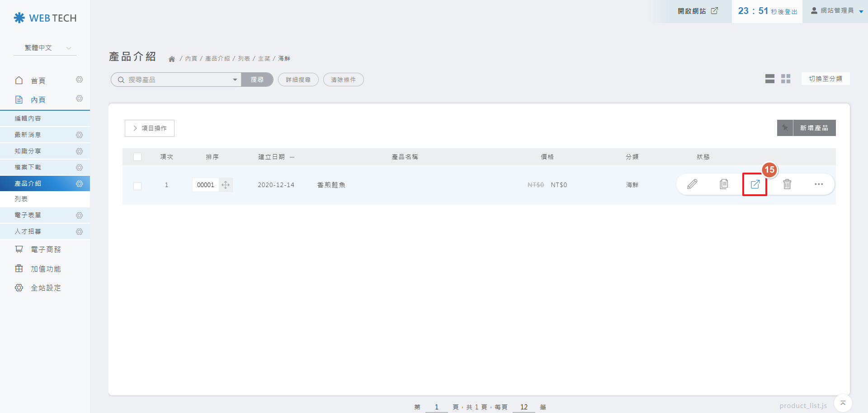Open the 網站管理員 user dropdown
The height and width of the screenshot is (413, 868).
pyautogui.click(x=836, y=11)
